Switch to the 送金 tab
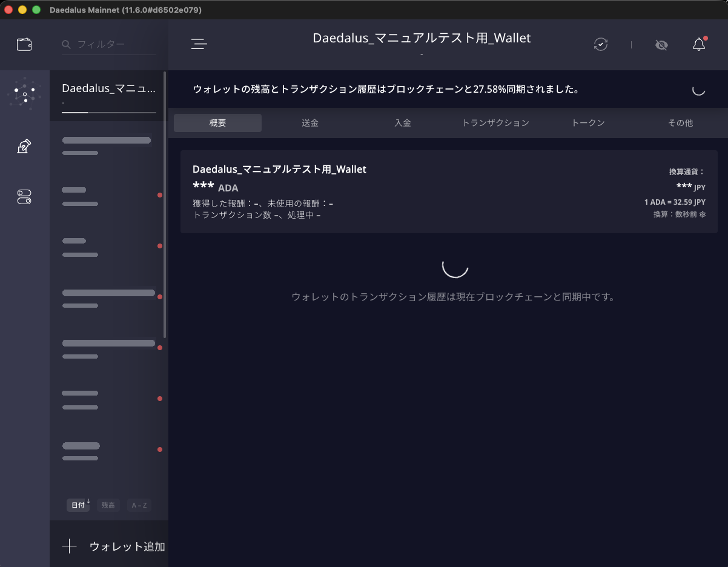The width and height of the screenshot is (728, 567). pos(310,123)
